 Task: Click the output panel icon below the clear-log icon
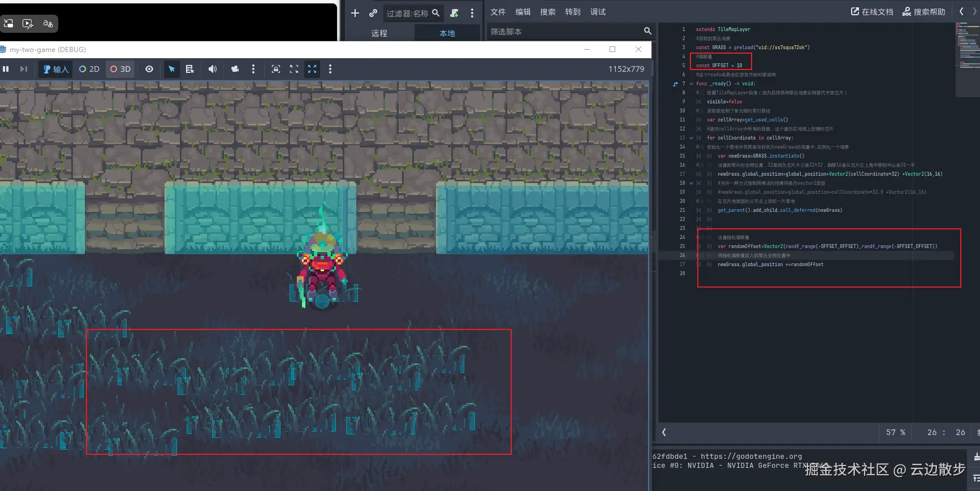click(977, 479)
